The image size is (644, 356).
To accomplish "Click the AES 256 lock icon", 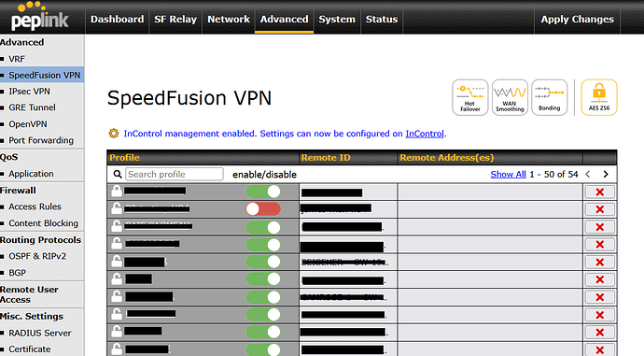I will pyautogui.click(x=599, y=97).
